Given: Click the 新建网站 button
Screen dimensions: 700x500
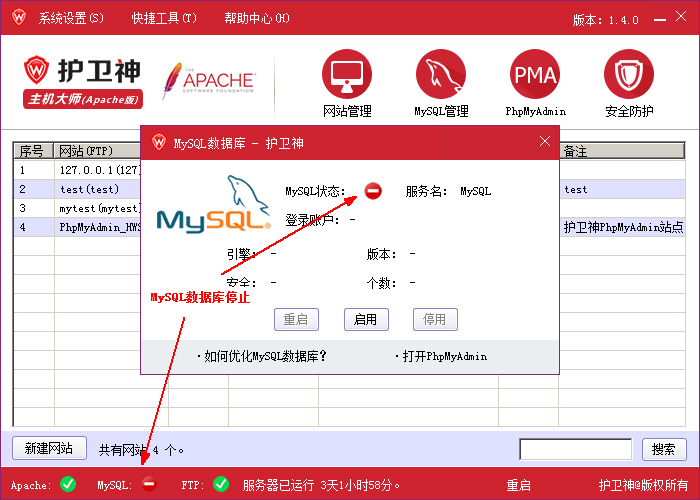Looking at the screenshot, I should tap(49, 449).
